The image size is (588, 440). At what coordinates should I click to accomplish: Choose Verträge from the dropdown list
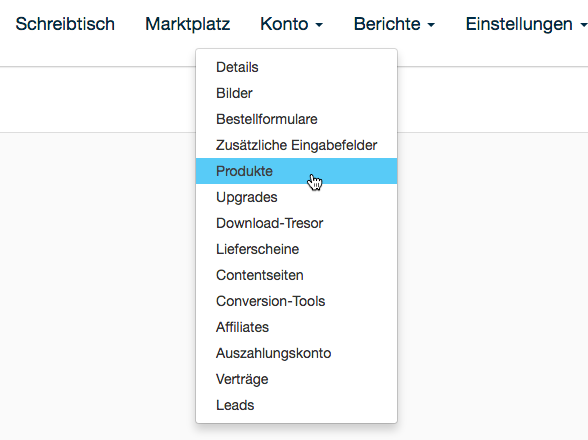coord(296,379)
